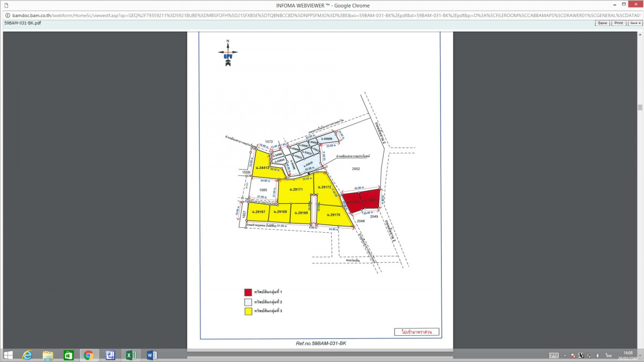
Task: Click the volume speaker tray icon
Action: [x=598, y=356]
